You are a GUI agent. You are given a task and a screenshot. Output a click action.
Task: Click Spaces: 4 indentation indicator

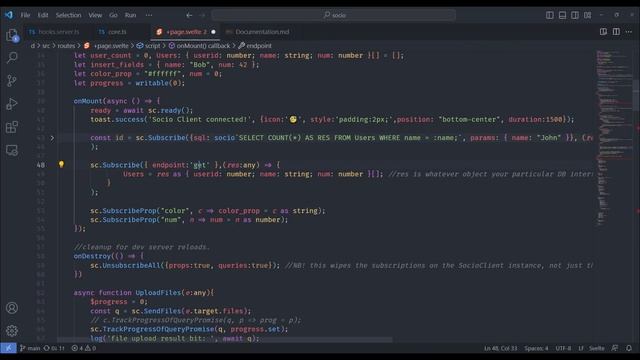(536, 348)
